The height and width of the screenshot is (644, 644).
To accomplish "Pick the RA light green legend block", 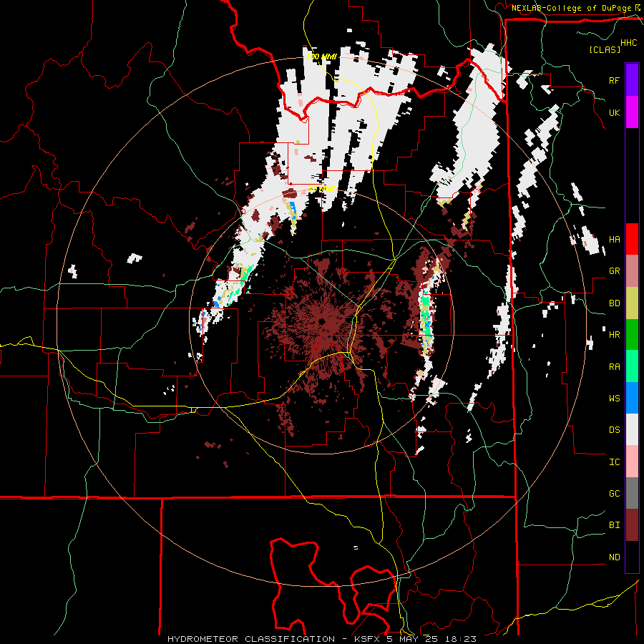I will (x=632, y=366).
